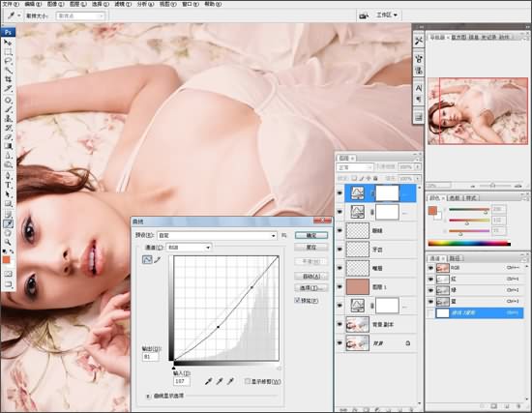Viewport: 532px width, 413px height.
Task: Select the Zoom tool in the toolbox
Action: coord(8,243)
